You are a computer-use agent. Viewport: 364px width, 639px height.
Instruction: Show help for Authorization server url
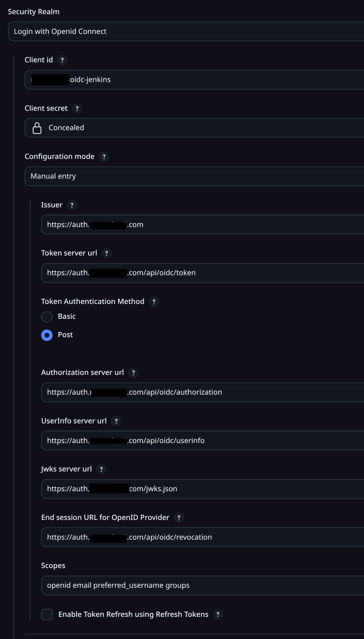point(133,373)
